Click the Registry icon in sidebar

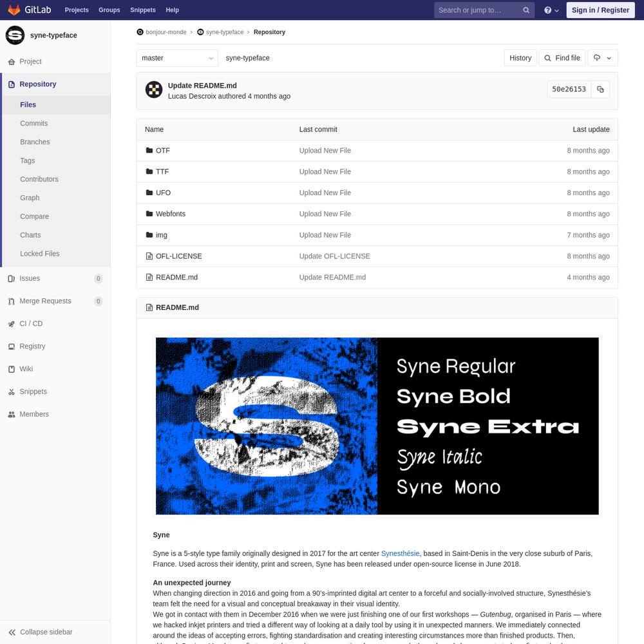tap(12, 346)
